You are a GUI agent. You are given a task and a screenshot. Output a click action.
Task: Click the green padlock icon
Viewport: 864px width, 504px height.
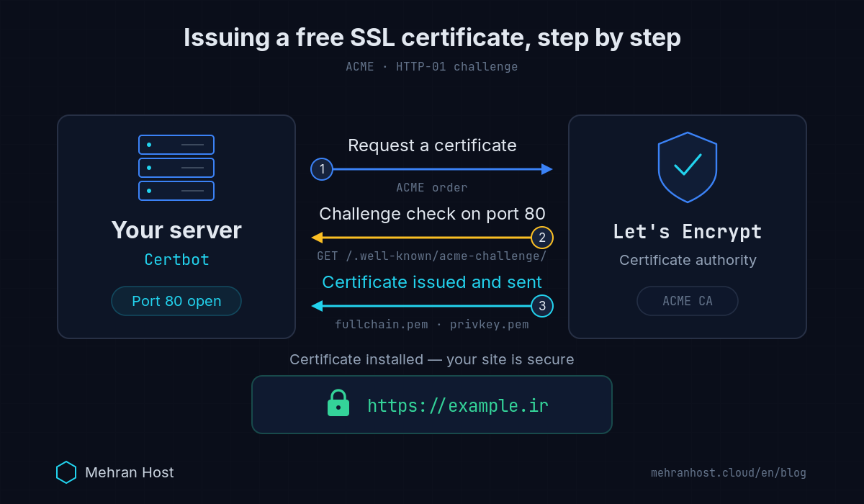(338, 403)
